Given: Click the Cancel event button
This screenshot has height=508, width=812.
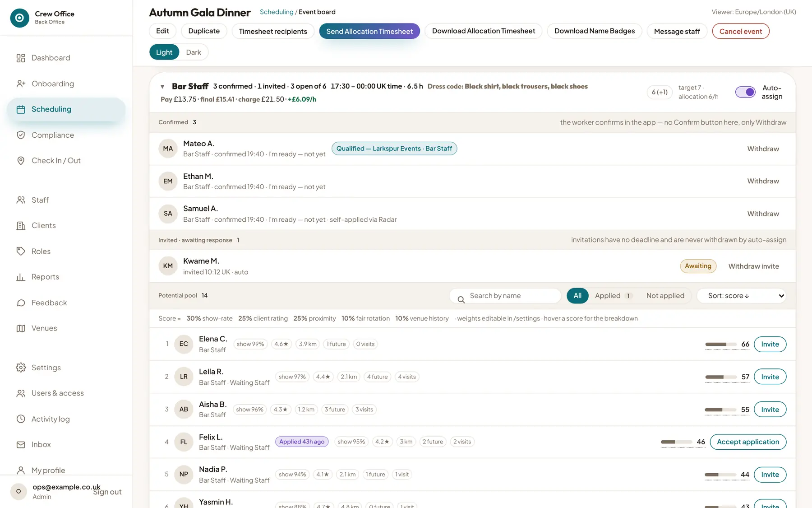Looking at the screenshot, I should click(x=741, y=31).
